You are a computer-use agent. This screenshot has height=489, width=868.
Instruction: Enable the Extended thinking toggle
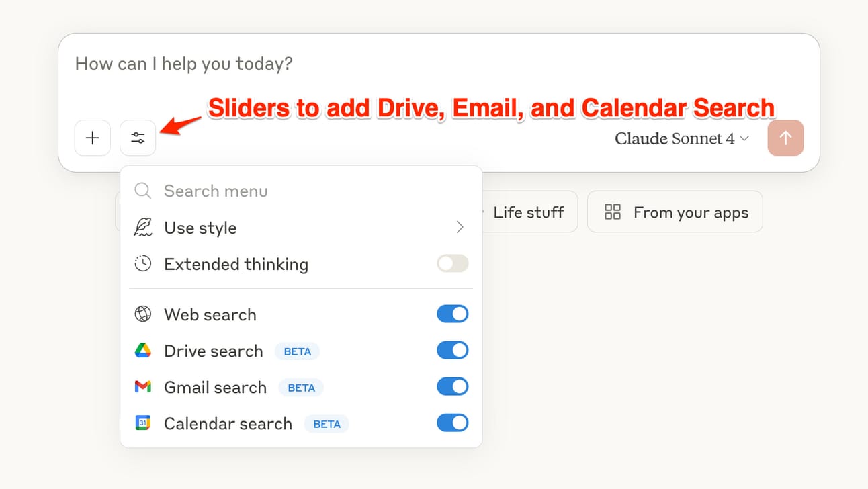(453, 263)
